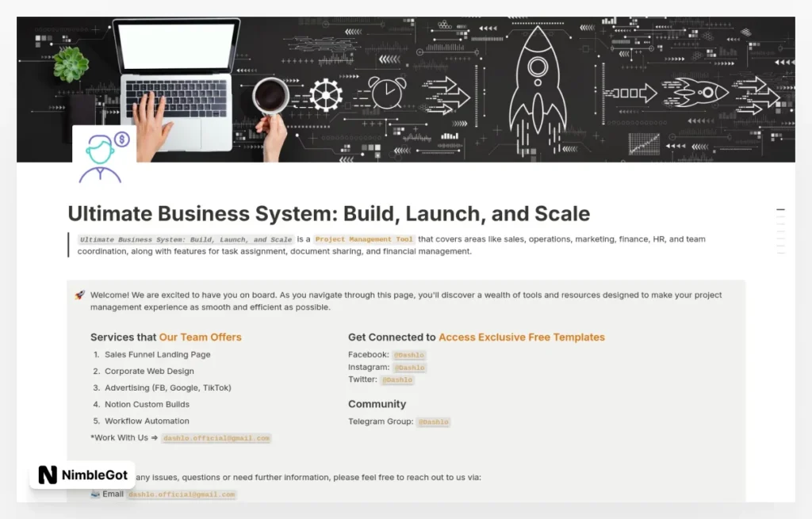This screenshot has height=519, width=812.
Task: Click the envelope emoji beside the Email contact line
Action: click(x=94, y=494)
